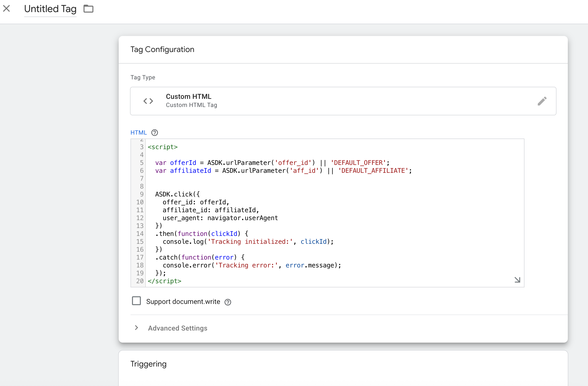Click the ASDK.click({ code line
This screenshot has height=386, width=588.
tap(177, 194)
